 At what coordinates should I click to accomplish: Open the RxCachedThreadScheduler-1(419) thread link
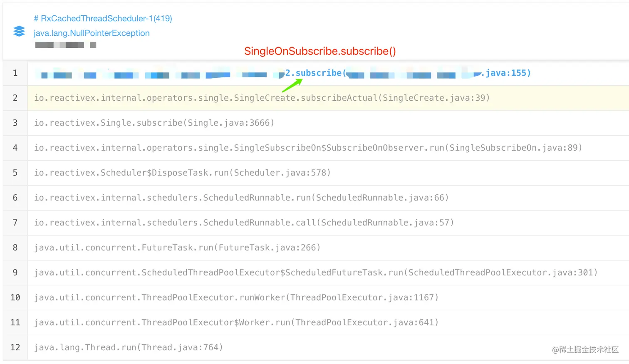(103, 18)
